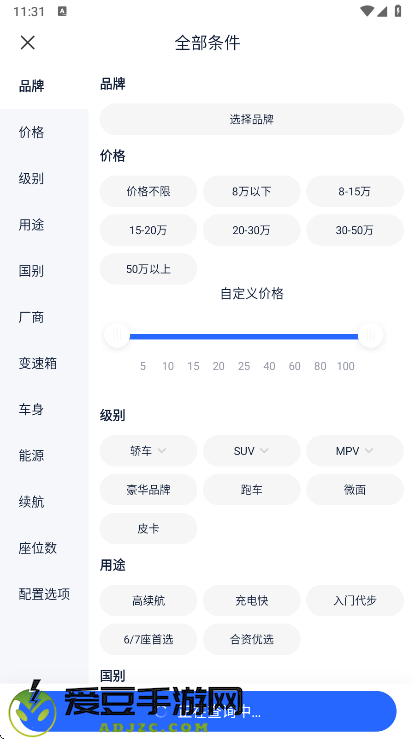The height and width of the screenshot is (739, 415).
Task: Jump to the 续航 sidebar section
Action: 31,502
